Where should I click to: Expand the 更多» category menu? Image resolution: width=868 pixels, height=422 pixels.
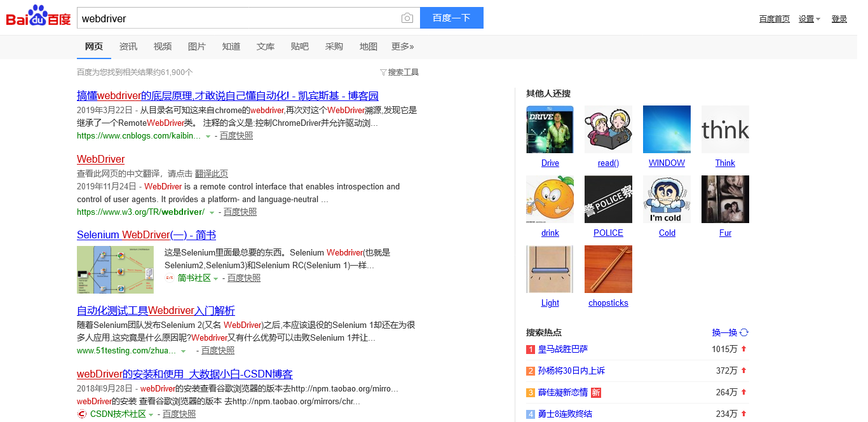tap(402, 46)
